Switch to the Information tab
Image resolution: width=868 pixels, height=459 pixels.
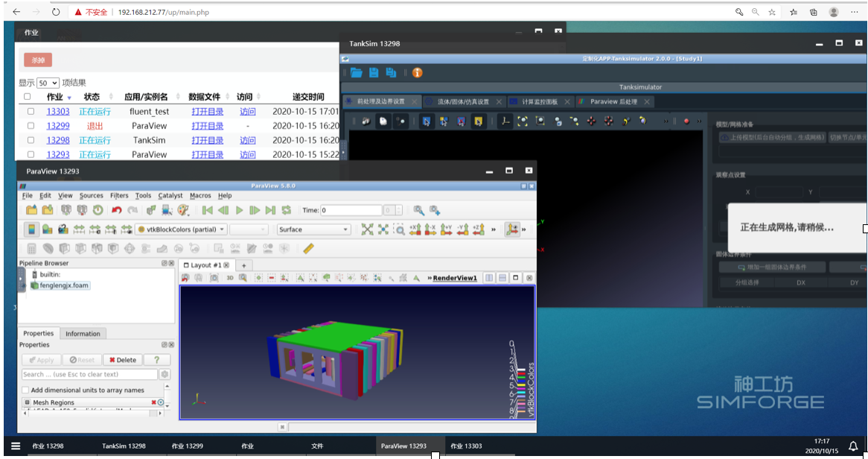tap(83, 334)
